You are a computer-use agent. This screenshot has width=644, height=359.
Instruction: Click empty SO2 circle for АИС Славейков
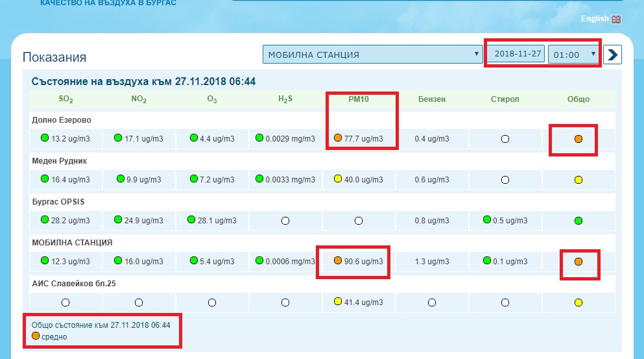(66, 303)
